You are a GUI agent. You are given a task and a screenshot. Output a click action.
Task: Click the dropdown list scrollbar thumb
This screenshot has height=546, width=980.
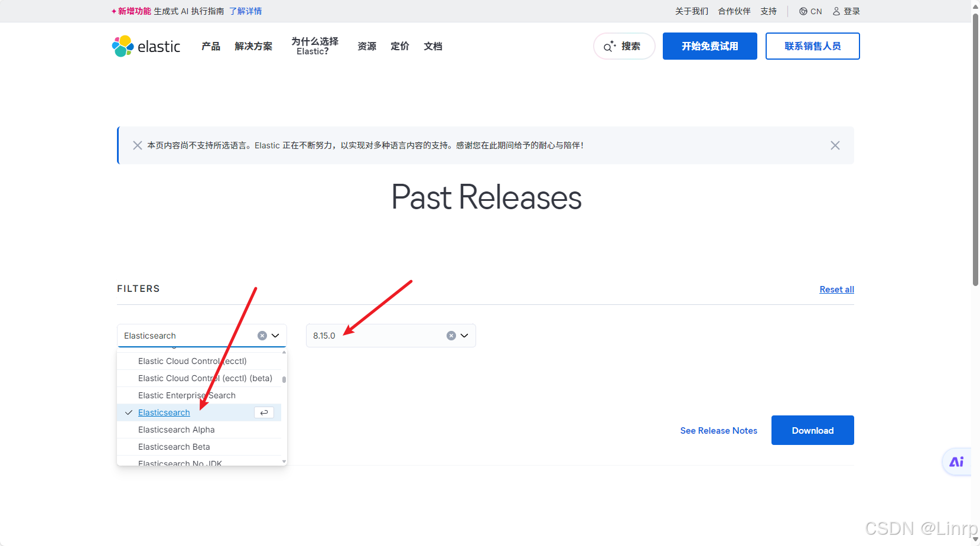pyautogui.click(x=284, y=380)
